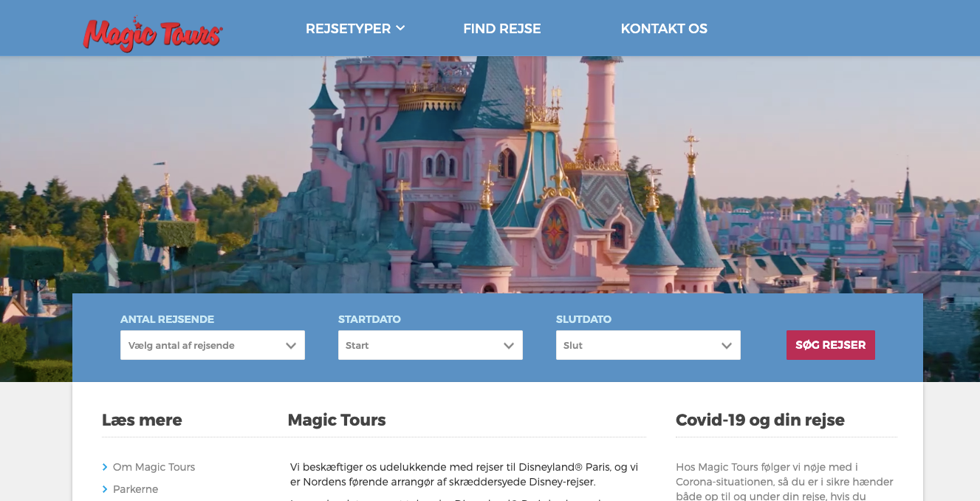Click the Læs mere heading
Screen dimensions: 980x501
[142, 420]
